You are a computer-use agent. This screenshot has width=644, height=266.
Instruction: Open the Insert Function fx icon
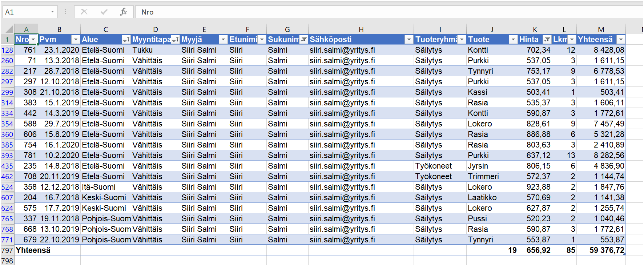click(123, 12)
